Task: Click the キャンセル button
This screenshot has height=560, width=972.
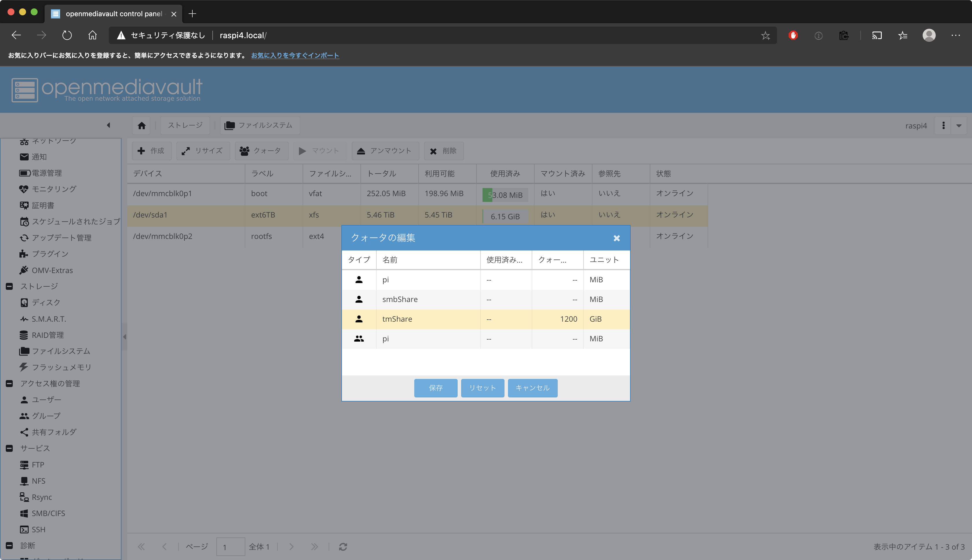Action: [532, 388]
